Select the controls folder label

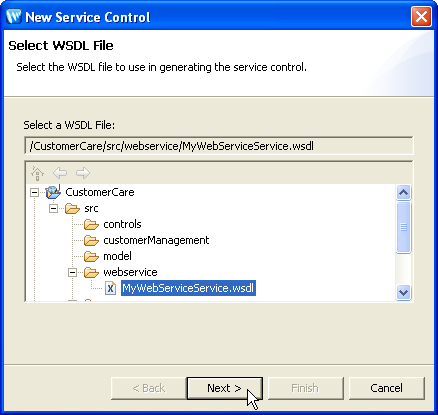coord(122,224)
